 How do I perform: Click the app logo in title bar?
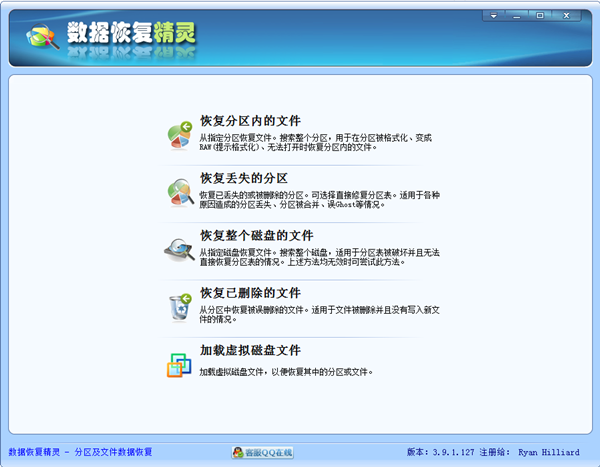38,37
